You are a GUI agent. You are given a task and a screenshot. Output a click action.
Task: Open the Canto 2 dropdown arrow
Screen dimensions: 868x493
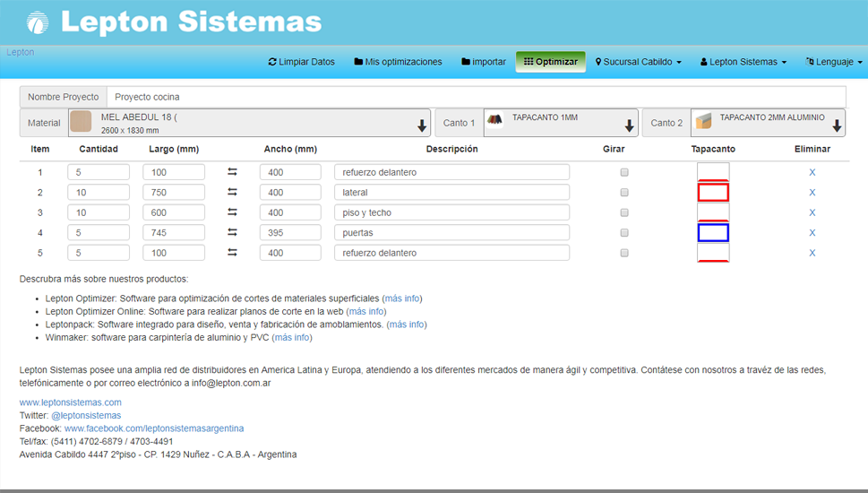coord(837,125)
